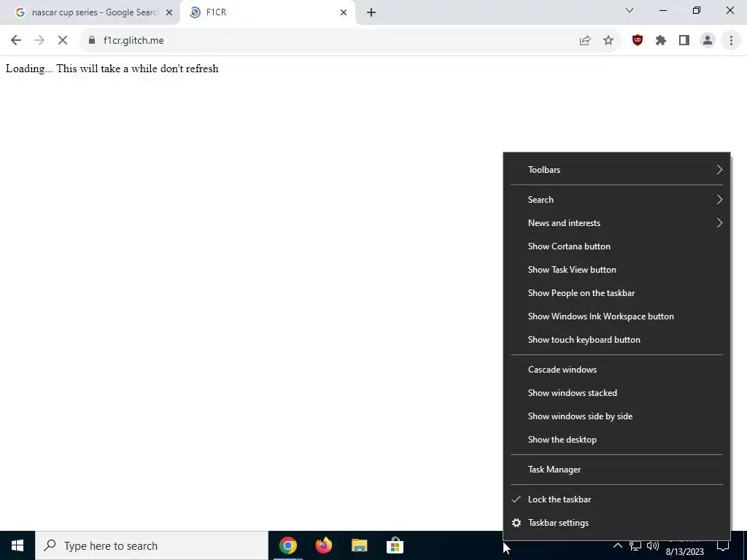Open the uBlock Origin extension
Screen dimensions: 747x560
tap(638, 41)
